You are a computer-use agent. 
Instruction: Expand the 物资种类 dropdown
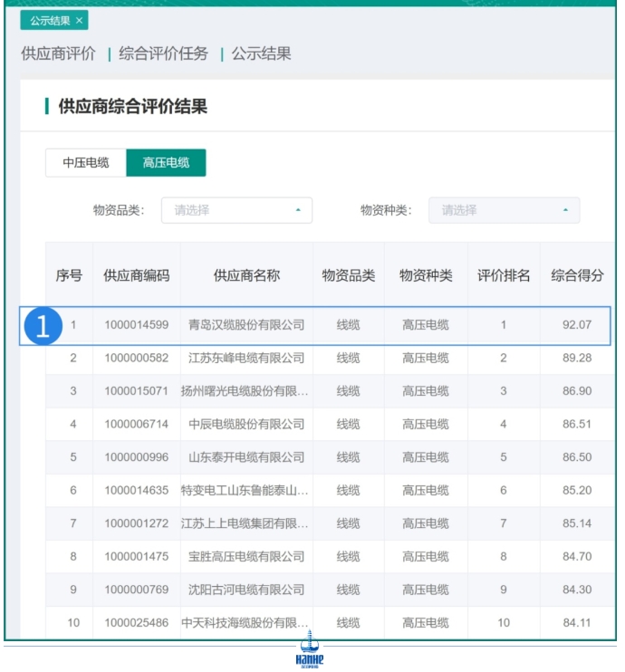point(504,210)
